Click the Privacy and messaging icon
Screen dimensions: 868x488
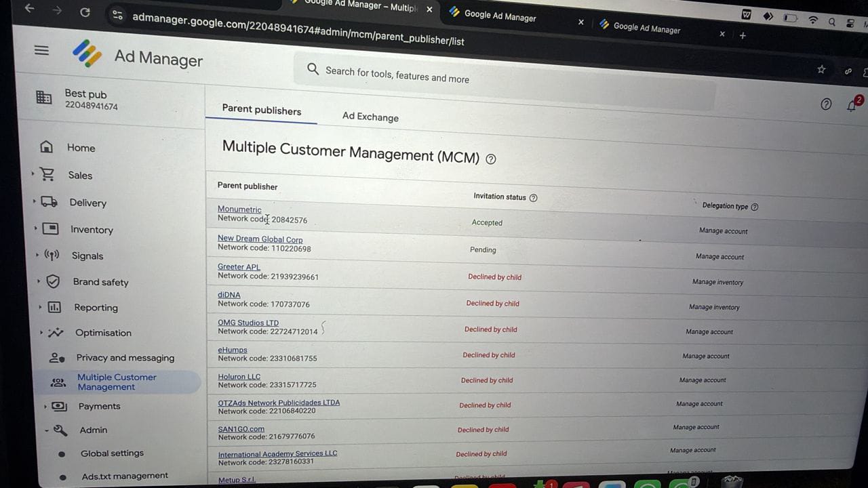pyautogui.click(x=57, y=357)
